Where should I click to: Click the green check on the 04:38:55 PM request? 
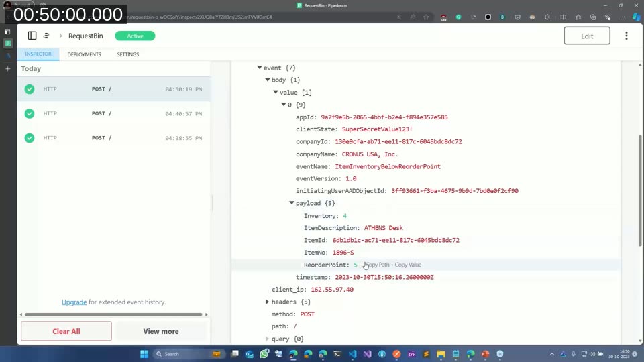click(x=29, y=138)
